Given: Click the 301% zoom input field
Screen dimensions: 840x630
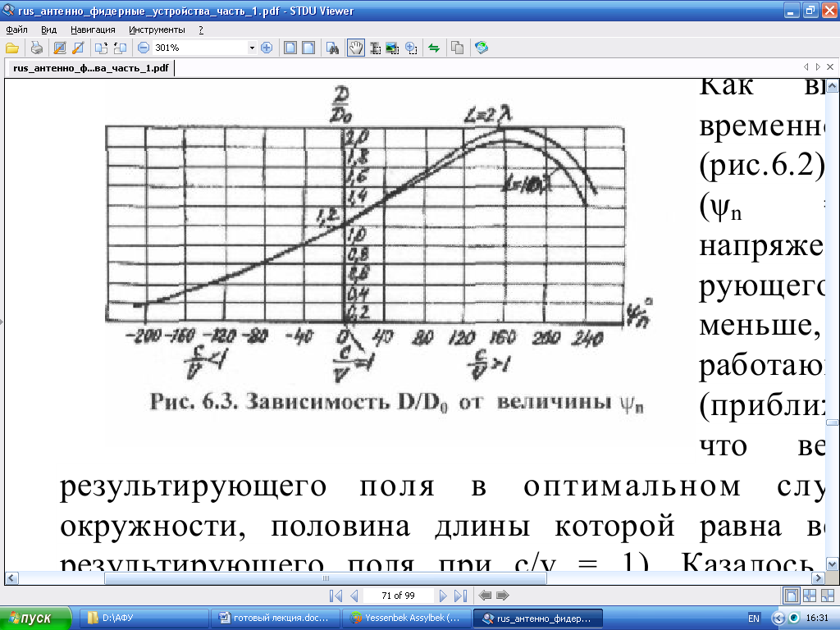Looking at the screenshot, I should [200, 48].
